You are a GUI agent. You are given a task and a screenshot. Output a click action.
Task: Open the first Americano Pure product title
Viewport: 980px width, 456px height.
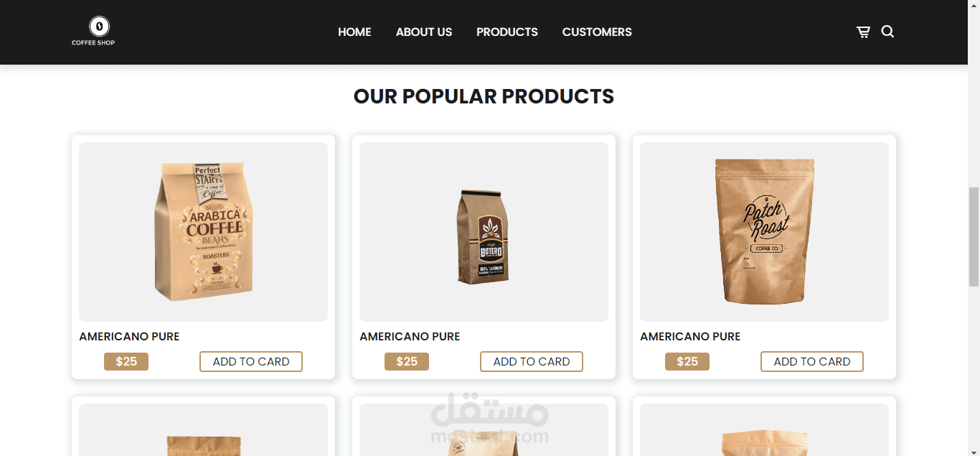[129, 336]
